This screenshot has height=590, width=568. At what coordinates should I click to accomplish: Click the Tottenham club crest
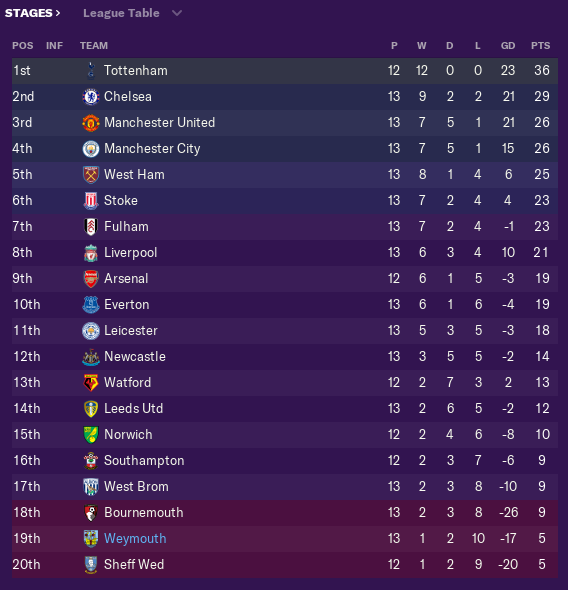(91, 71)
